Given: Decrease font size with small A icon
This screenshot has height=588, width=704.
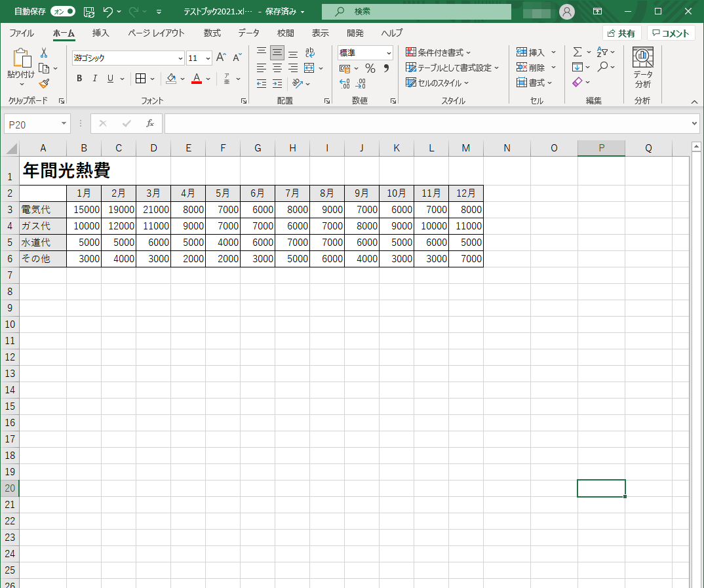Looking at the screenshot, I should pyautogui.click(x=237, y=58).
